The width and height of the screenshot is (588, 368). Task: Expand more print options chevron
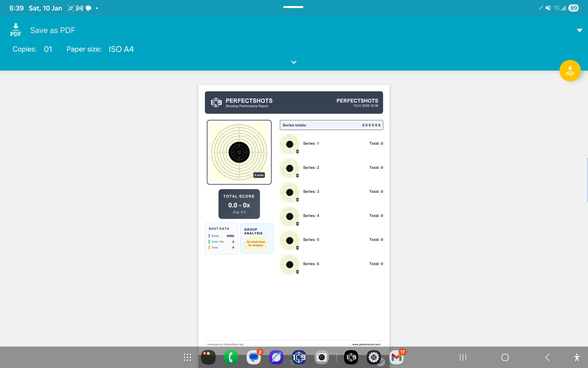coord(294,62)
